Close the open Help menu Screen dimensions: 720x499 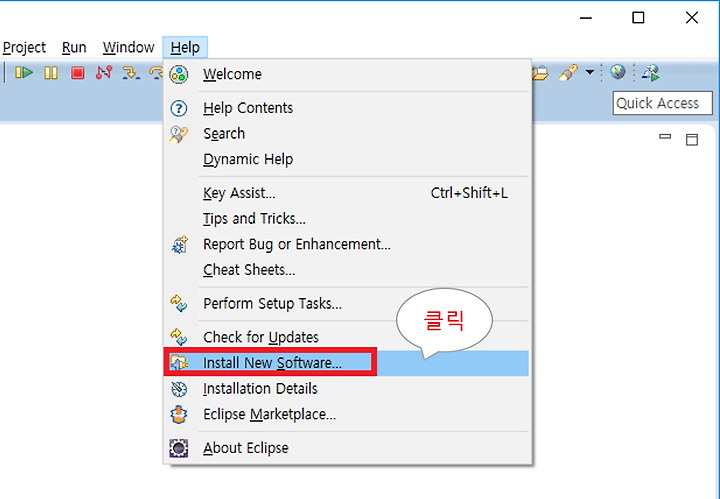[185, 47]
